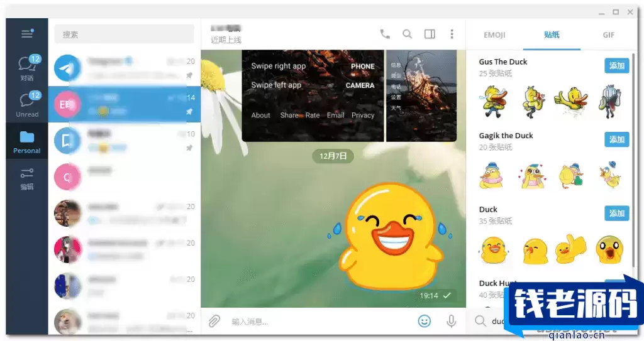Choose the third Gagik the Duck sticker
The height and width of the screenshot is (341, 644).
[571, 176]
